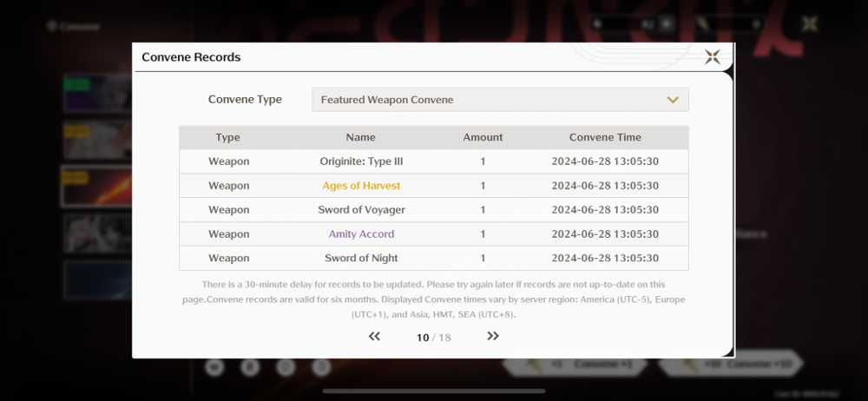Close the Convene screen with top-right X

click(810, 23)
